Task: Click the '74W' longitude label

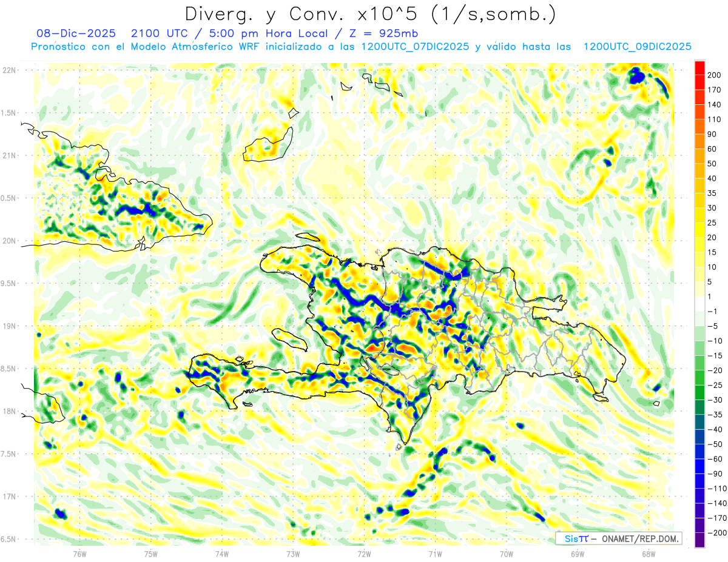Action: 222,554
